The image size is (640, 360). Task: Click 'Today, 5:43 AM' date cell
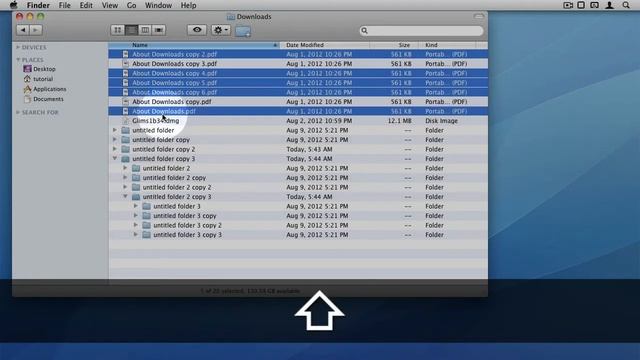309,149
